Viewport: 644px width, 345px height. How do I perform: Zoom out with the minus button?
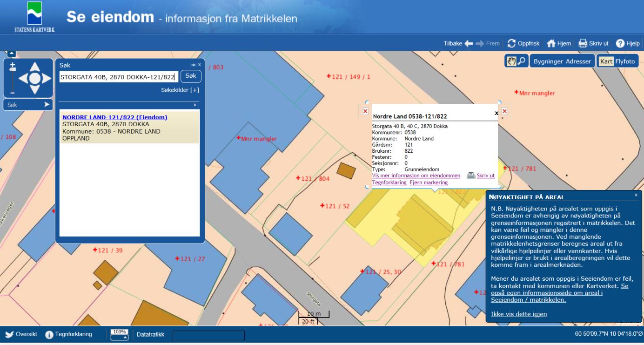[13, 93]
